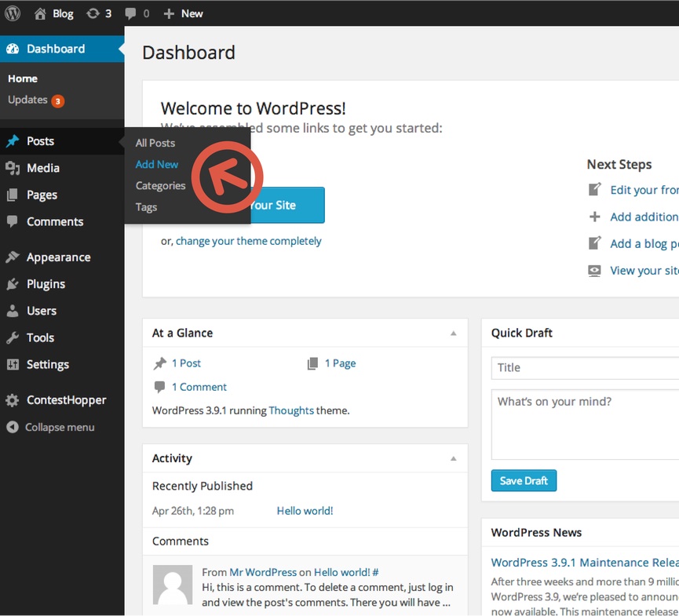The image size is (679, 616).
Task: Select Categories in Posts submenu
Action: tap(160, 186)
